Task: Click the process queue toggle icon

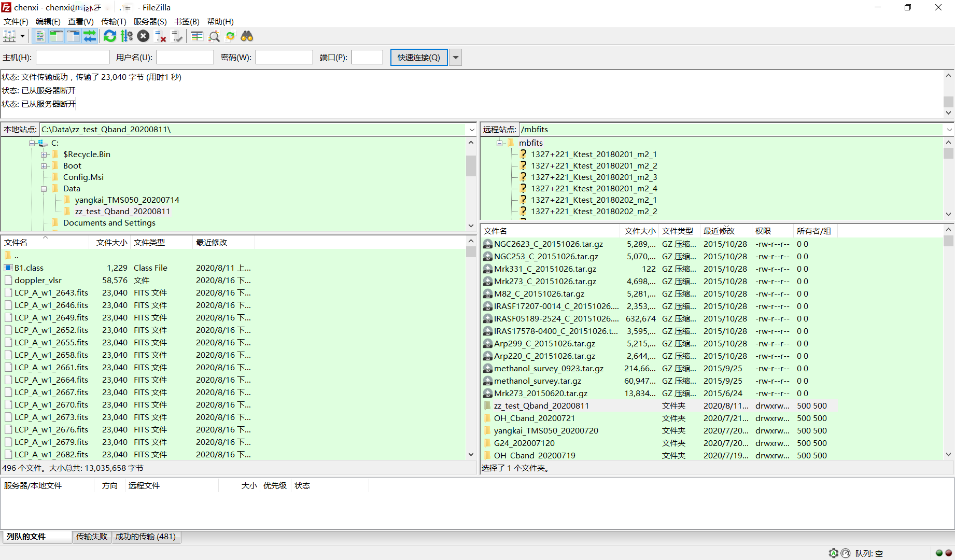Action: tap(127, 36)
